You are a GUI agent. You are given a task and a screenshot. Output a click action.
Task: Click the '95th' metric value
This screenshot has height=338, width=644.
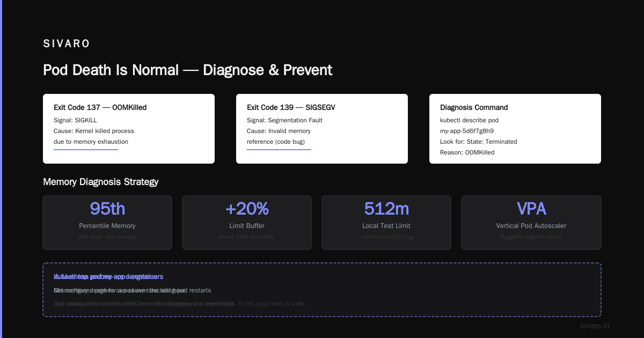107,209
